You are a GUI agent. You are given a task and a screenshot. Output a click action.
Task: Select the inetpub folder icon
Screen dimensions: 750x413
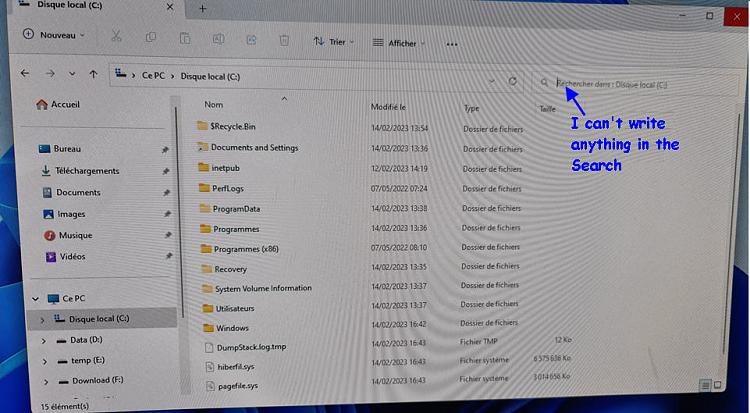pyautogui.click(x=203, y=167)
